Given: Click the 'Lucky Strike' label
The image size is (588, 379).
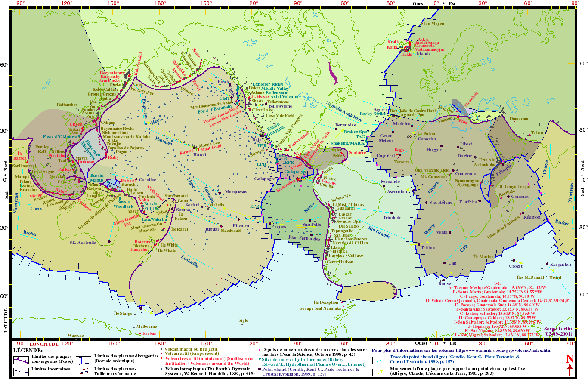Looking at the screenshot, I should click(x=374, y=114).
